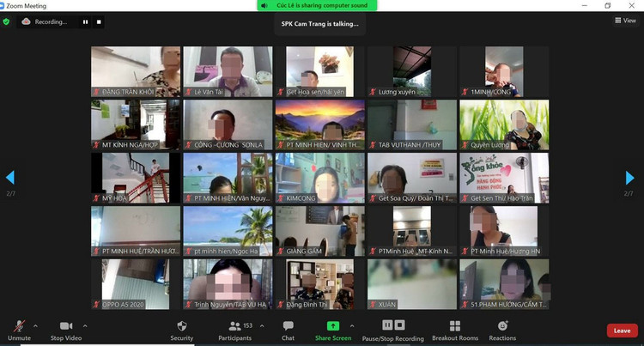This screenshot has width=644, height=346.
Task: Expand arrow next to Participants
Action: coord(262,326)
